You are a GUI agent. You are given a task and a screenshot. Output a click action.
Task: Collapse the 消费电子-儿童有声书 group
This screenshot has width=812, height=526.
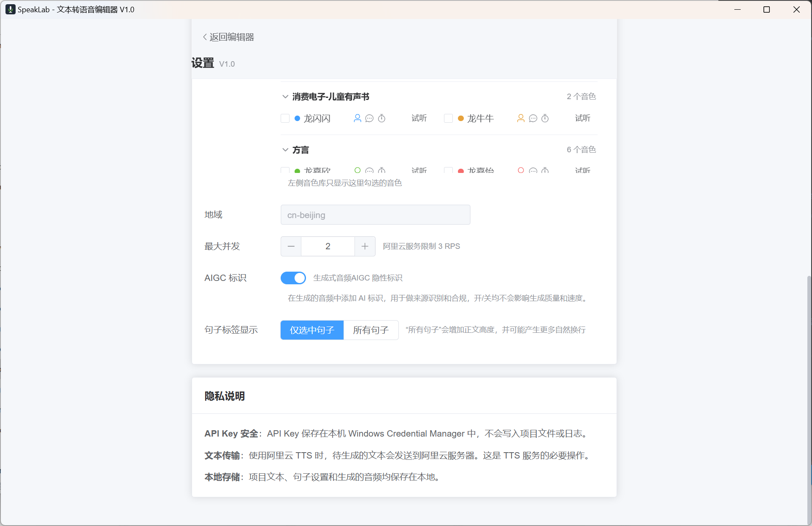point(285,97)
